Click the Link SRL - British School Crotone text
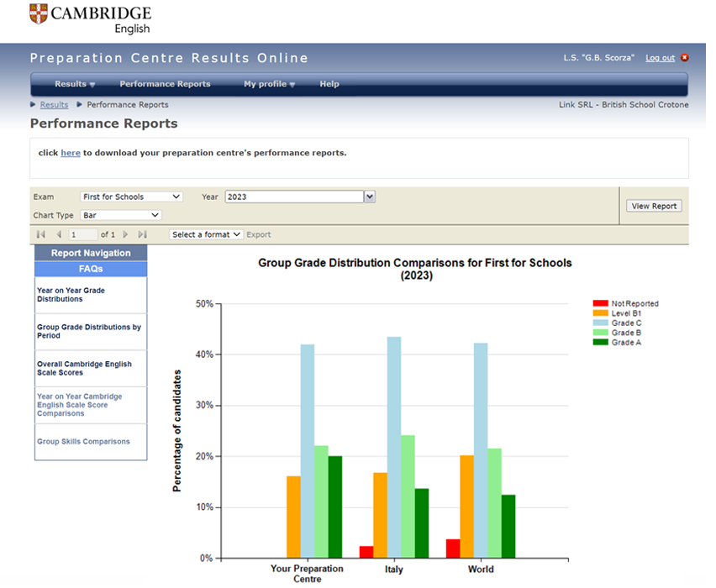The height and width of the screenshot is (588, 716). (624, 104)
